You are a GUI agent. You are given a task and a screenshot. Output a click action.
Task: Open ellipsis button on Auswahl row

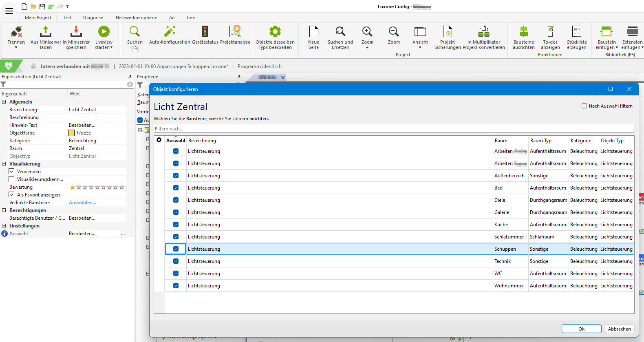coord(123,234)
